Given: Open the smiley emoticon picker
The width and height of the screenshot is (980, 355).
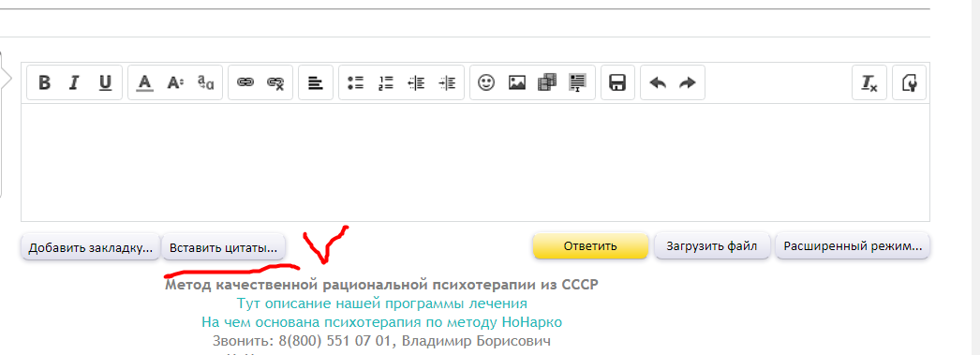Looking at the screenshot, I should [486, 82].
